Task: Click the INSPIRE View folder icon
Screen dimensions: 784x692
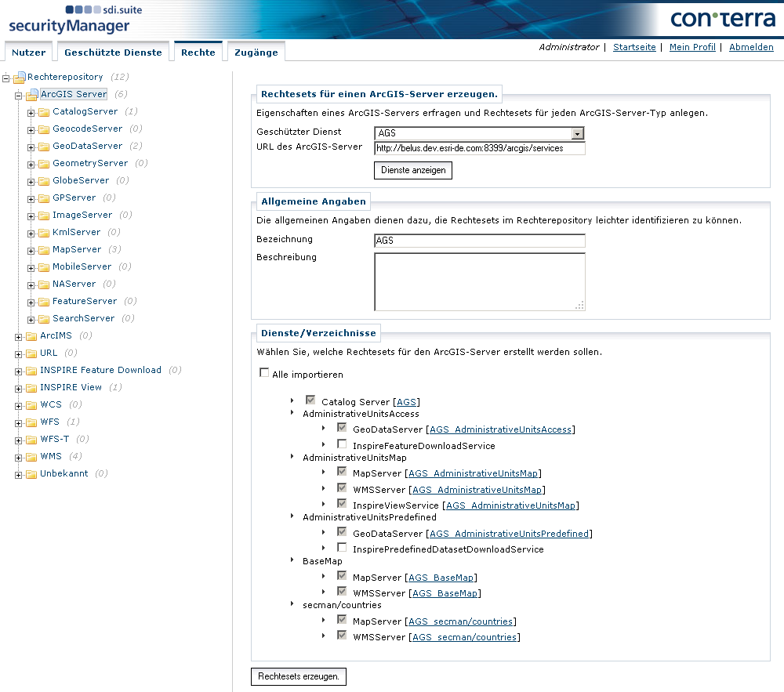Action: (x=31, y=388)
